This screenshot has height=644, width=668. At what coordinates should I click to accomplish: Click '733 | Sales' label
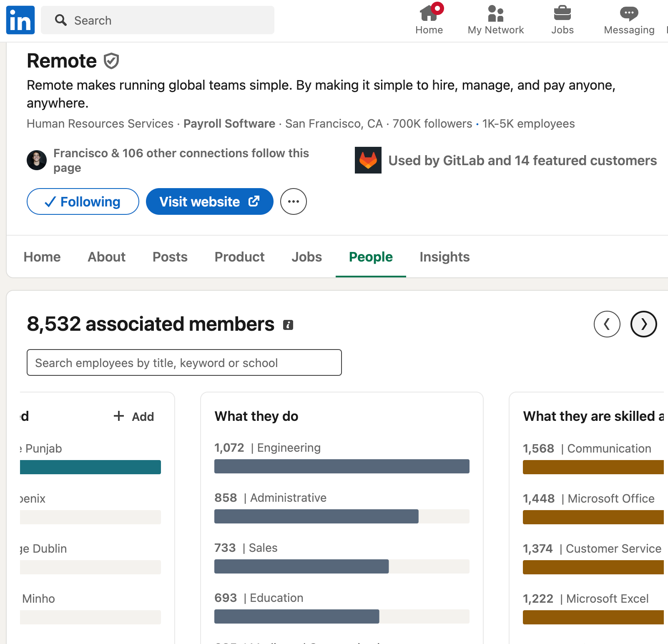point(246,548)
